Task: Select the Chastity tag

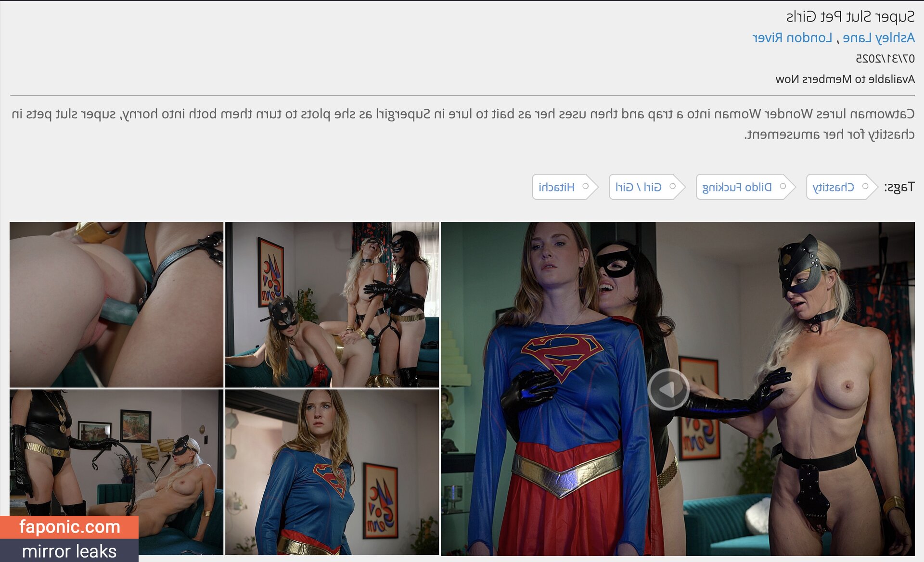Action: coord(833,187)
